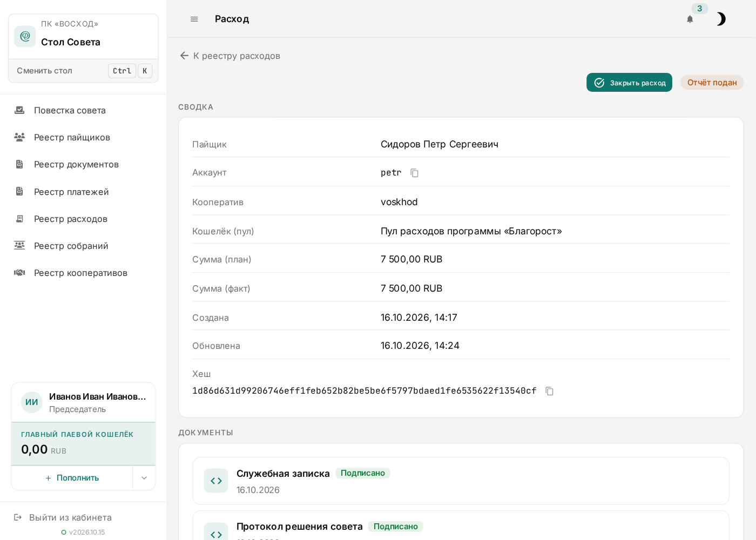Open notifications bell icon
This screenshot has height=540, width=756.
point(690,19)
